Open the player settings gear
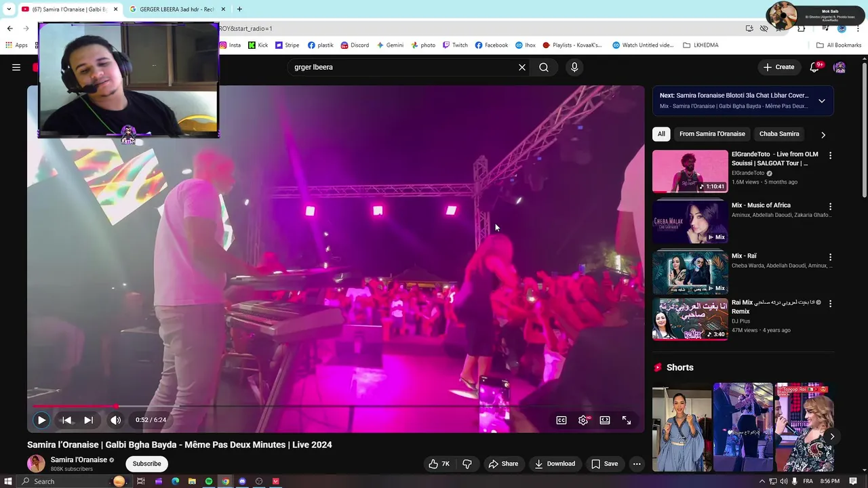This screenshot has height=488, width=868. (x=583, y=420)
